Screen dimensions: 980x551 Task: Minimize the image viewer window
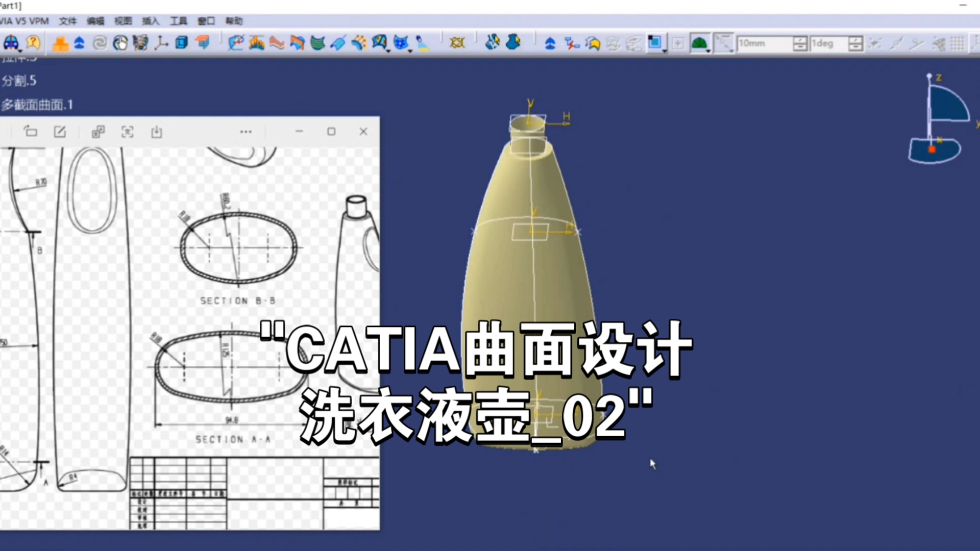pyautogui.click(x=299, y=132)
